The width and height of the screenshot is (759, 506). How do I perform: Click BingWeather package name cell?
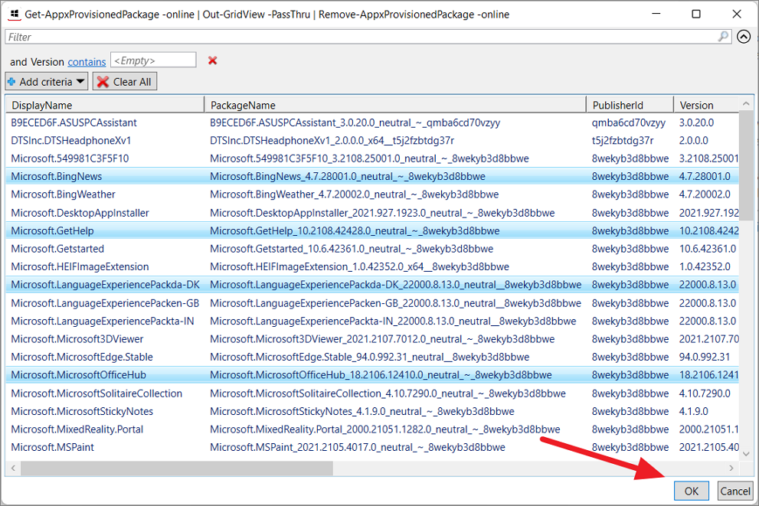coord(354,194)
